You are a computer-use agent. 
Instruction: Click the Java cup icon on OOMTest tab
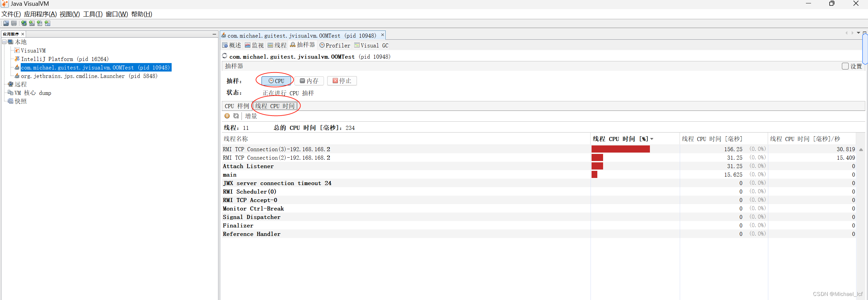pos(224,35)
